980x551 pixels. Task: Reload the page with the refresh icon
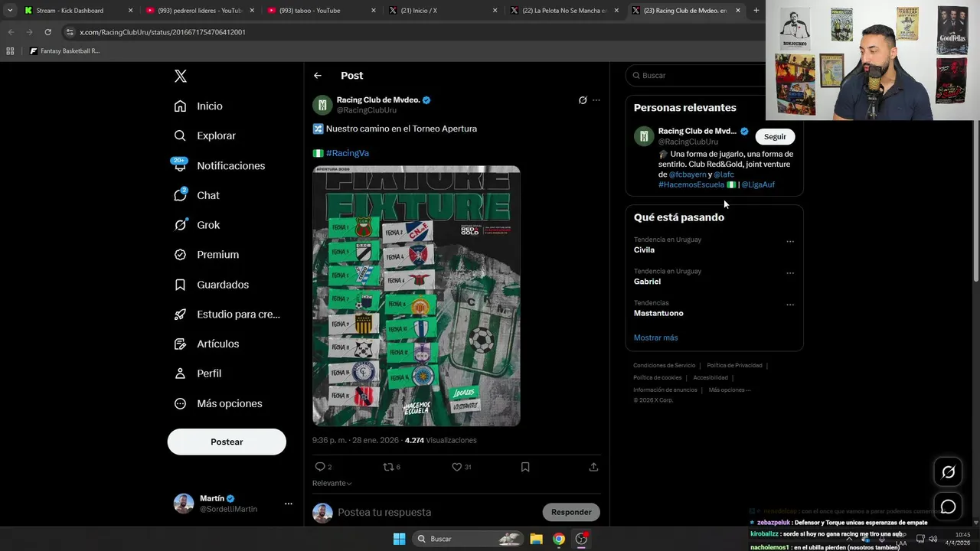(x=47, y=32)
